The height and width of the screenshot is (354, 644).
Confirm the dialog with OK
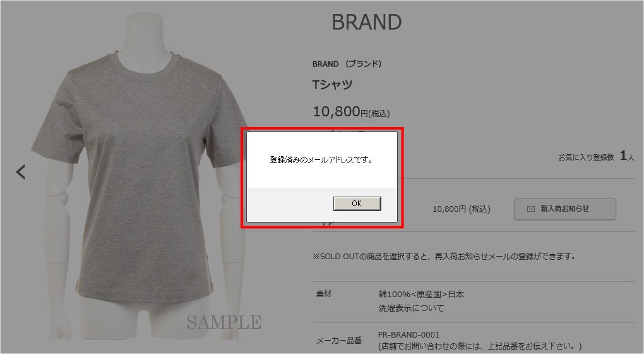357,204
